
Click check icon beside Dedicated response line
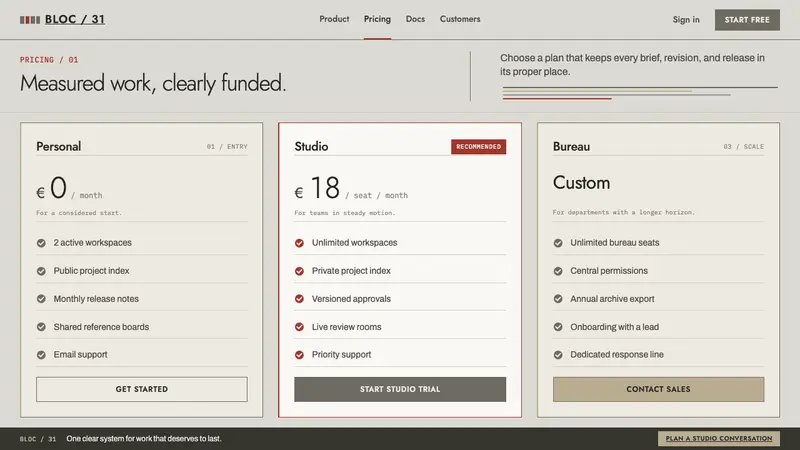[558, 355]
